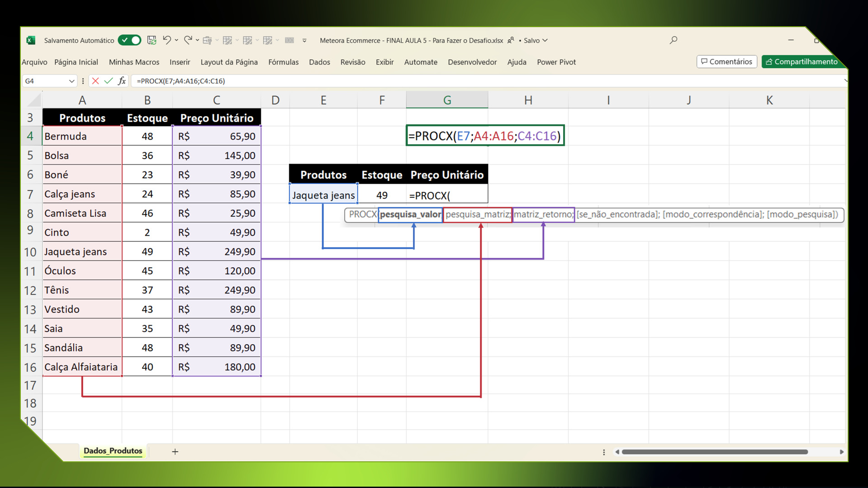Click the stock cell 2 for Cinto
The height and width of the screenshot is (488, 868).
click(x=147, y=232)
